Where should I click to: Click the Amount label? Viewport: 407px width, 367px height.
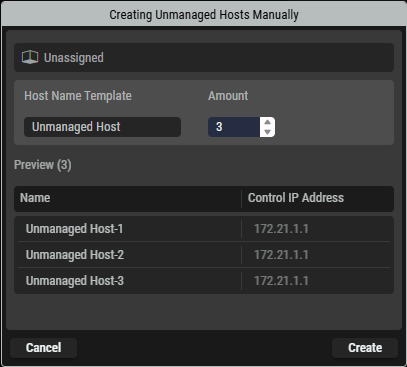pyautogui.click(x=228, y=96)
